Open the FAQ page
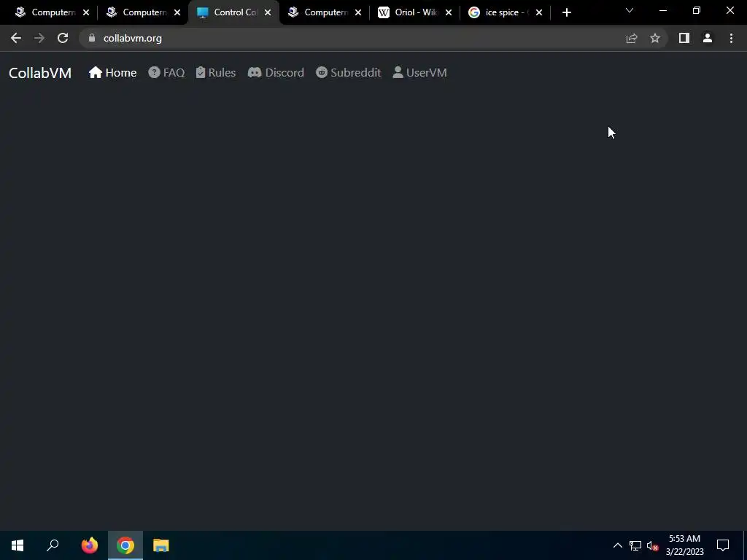 [x=167, y=72]
